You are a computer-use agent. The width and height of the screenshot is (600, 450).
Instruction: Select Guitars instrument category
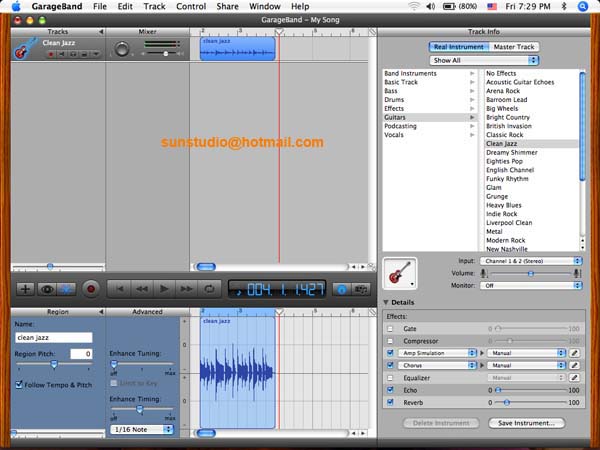tap(430, 117)
